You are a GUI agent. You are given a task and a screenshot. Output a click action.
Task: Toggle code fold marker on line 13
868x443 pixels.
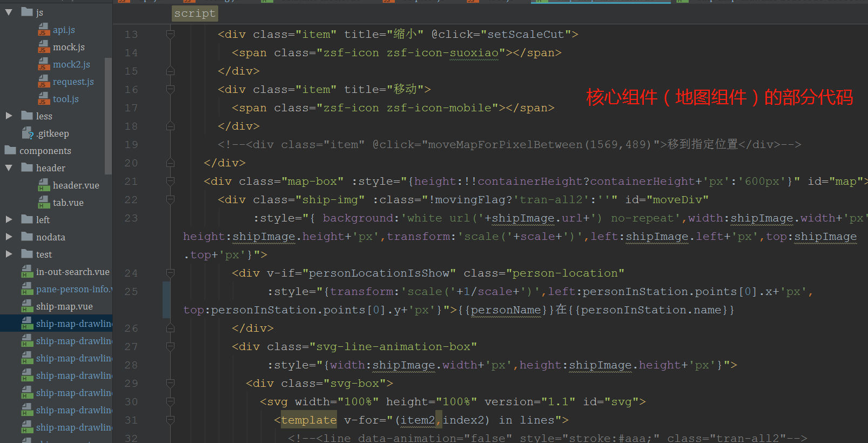(x=170, y=35)
